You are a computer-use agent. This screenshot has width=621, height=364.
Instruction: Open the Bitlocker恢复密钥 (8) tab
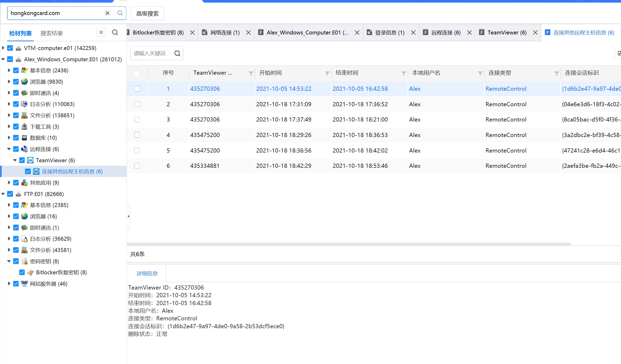tap(158, 32)
